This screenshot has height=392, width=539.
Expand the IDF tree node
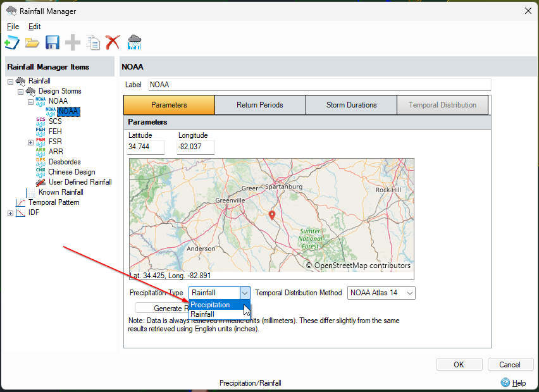pos(10,212)
